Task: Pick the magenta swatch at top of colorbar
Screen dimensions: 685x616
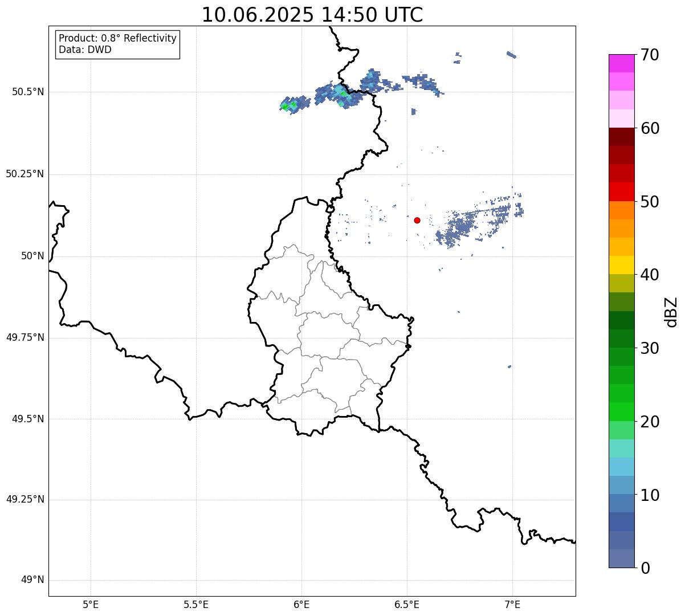Action: coord(622,63)
